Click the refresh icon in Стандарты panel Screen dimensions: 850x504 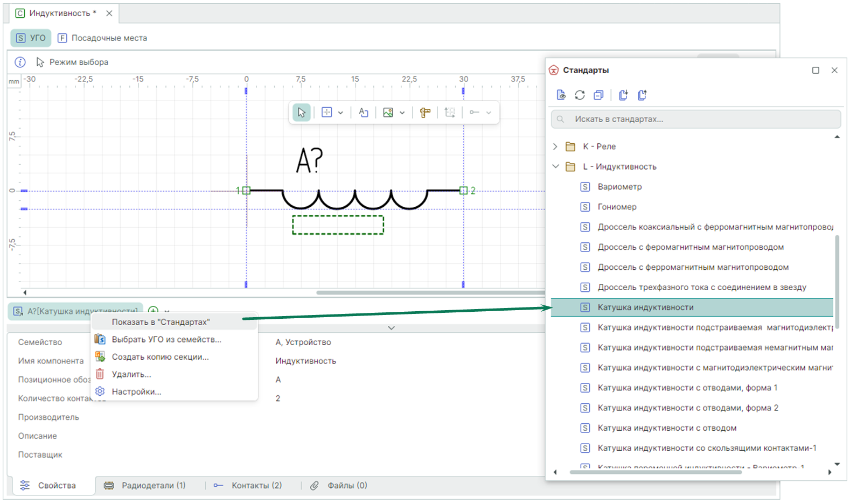pyautogui.click(x=580, y=95)
